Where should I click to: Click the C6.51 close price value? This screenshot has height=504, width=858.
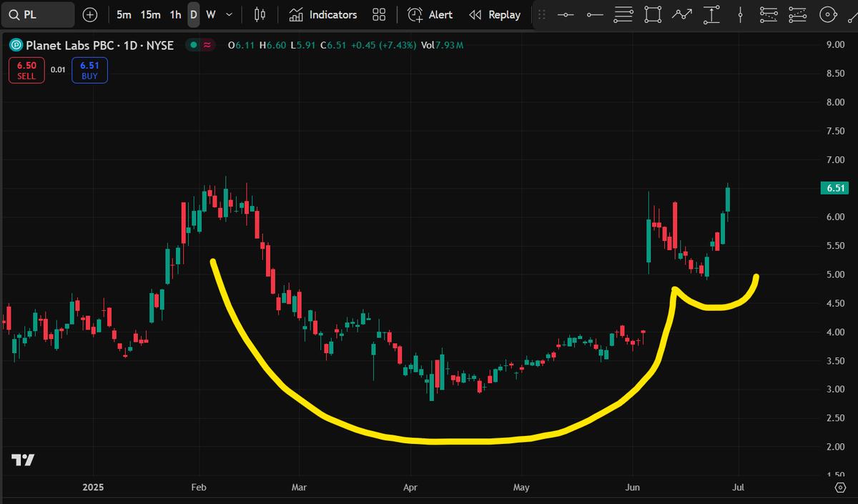334,45
